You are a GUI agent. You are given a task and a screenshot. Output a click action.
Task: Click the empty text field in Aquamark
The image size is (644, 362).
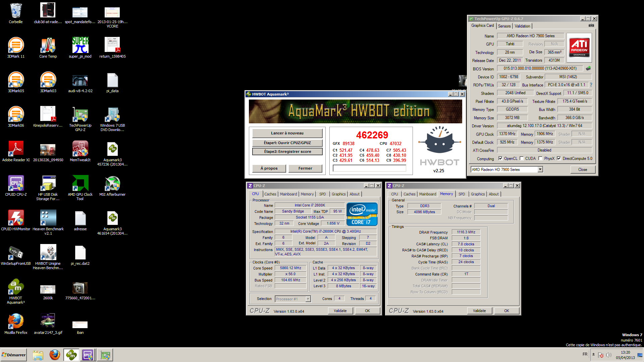(369, 168)
